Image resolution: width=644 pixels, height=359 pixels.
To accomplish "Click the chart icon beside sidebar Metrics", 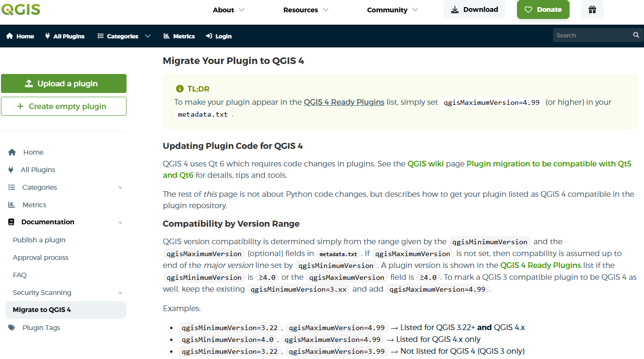I will (12, 205).
